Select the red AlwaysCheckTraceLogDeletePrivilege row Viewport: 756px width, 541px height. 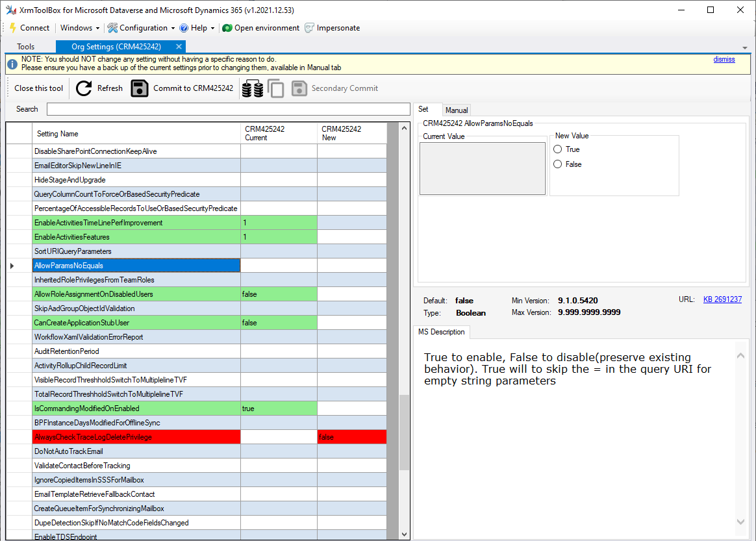click(x=196, y=437)
